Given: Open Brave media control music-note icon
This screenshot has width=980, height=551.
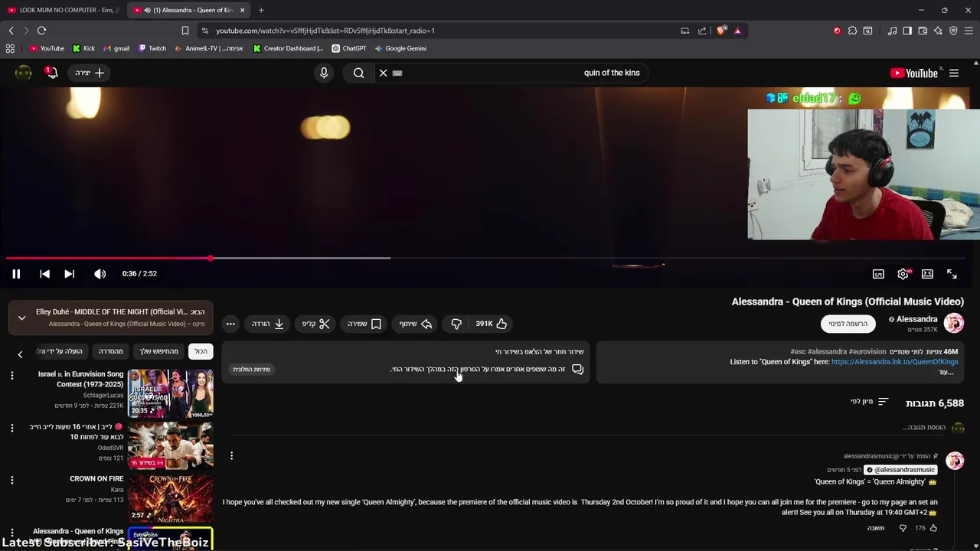Looking at the screenshot, I should (x=892, y=31).
